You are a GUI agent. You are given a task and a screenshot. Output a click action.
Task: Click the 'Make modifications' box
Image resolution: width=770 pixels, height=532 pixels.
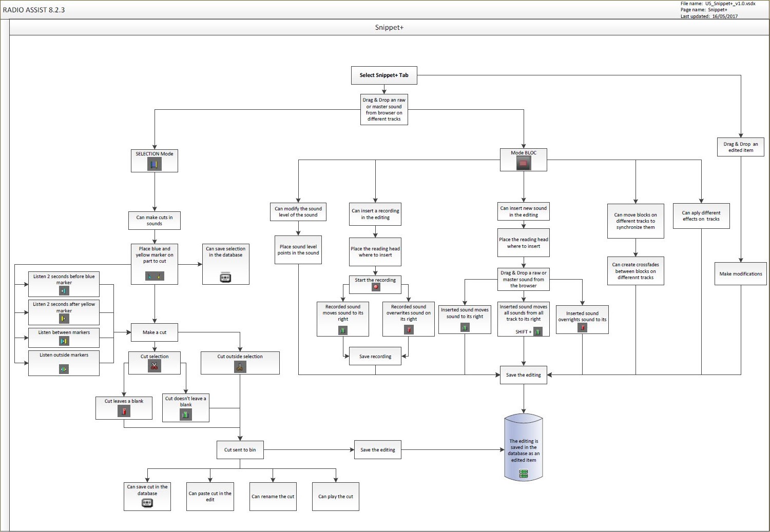pos(740,274)
